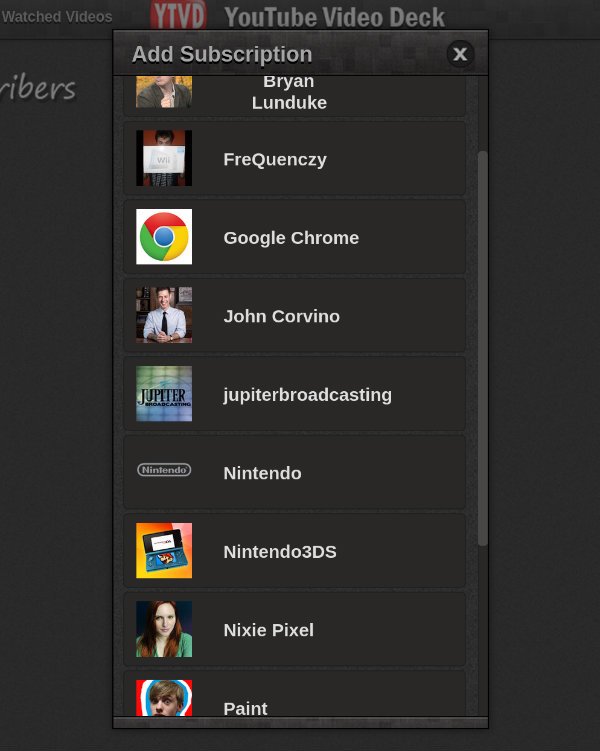Image resolution: width=600 pixels, height=751 pixels.
Task: Select the Nintendo channel name
Action: point(262,473)
